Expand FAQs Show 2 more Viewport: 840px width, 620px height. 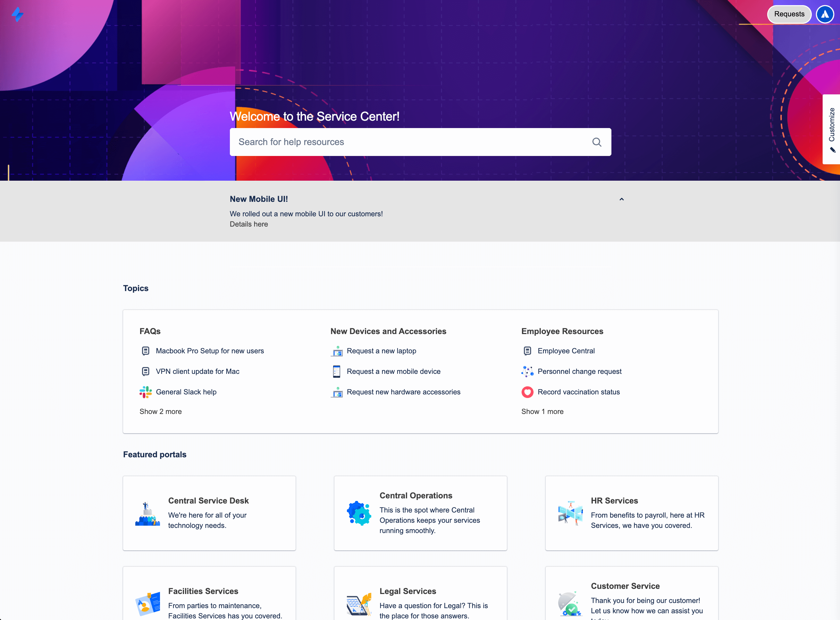click(160, 411)
